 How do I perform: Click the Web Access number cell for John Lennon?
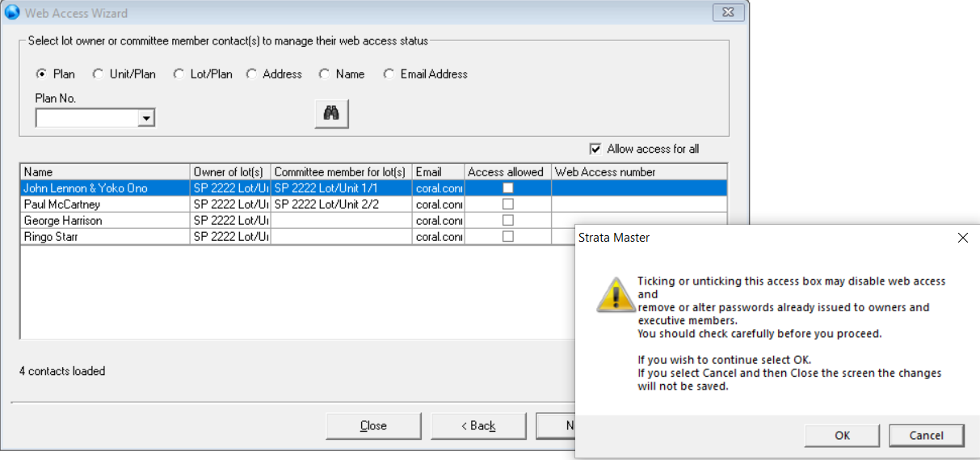[639, 188]
